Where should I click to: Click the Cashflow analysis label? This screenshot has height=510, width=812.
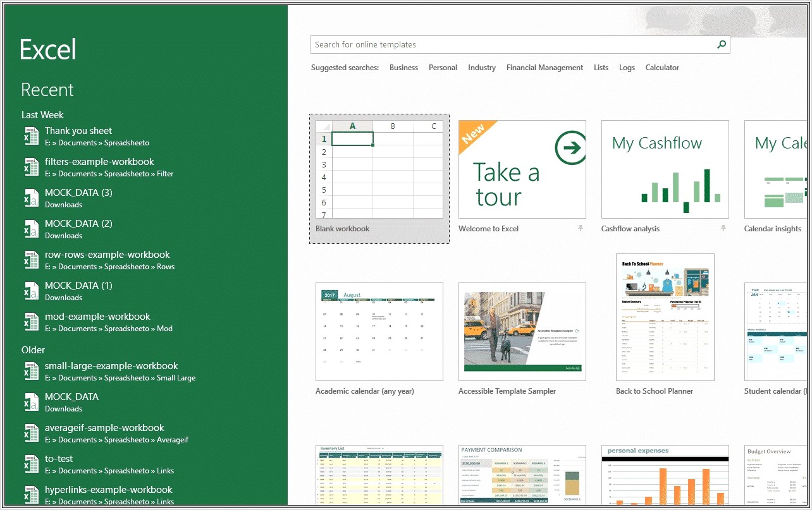631,229
